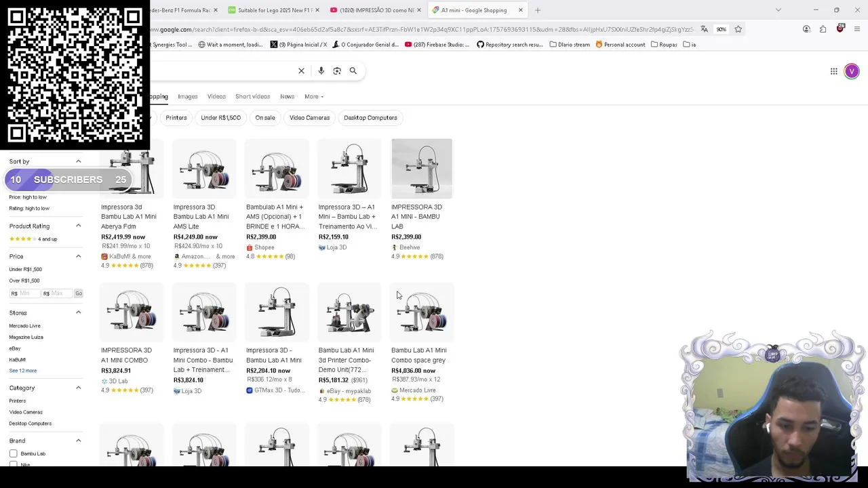The width and height of the screenshot is (868, 488).
Task: Open Google Lens image search
Action: click(x=337, y=70)
